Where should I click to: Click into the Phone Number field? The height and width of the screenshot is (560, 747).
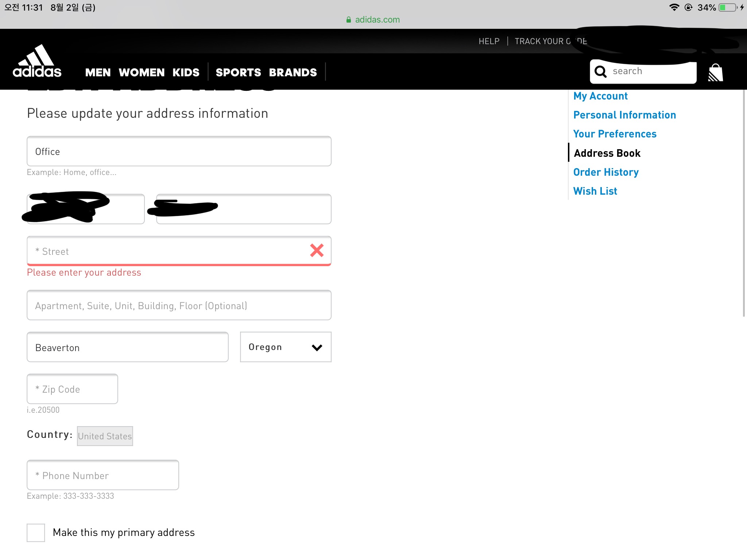[103, 475]
